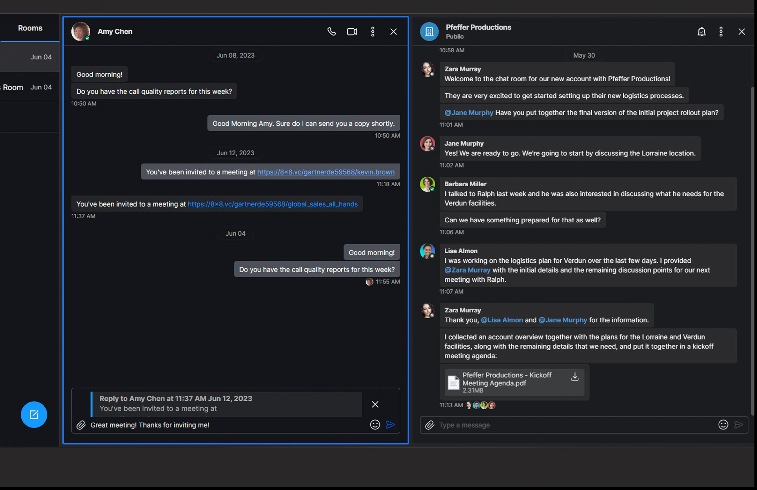Cancel the reply to Amy Chen
The width and height of the screenshot is (757, 490).
click(x=375, y=404)
